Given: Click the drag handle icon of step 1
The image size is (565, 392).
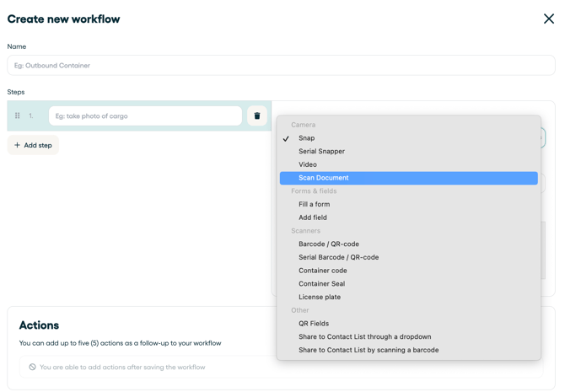Looking at the screenshot, I should (x=18, y=116).
